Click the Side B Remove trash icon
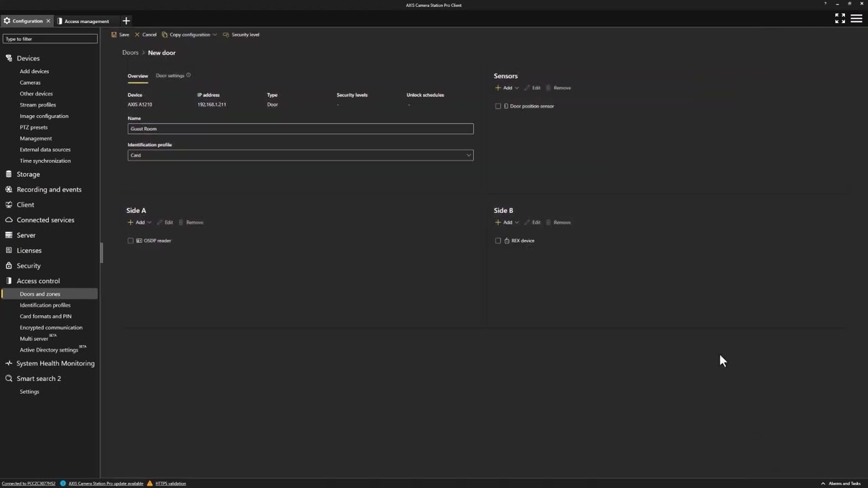The height and width of the screenshot is (488, 868). [x=549, y=222]
